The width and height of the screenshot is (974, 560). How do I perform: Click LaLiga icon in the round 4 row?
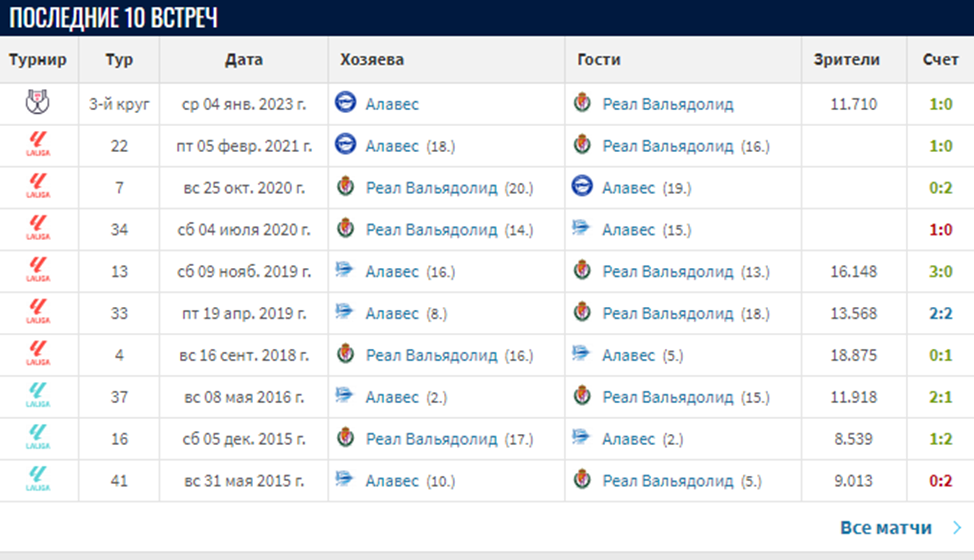click(36, 355)
